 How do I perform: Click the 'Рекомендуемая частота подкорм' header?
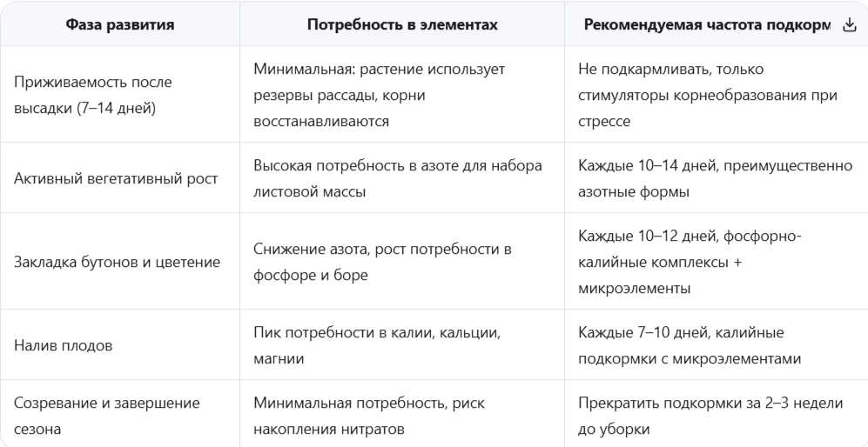tap(708, 25)
